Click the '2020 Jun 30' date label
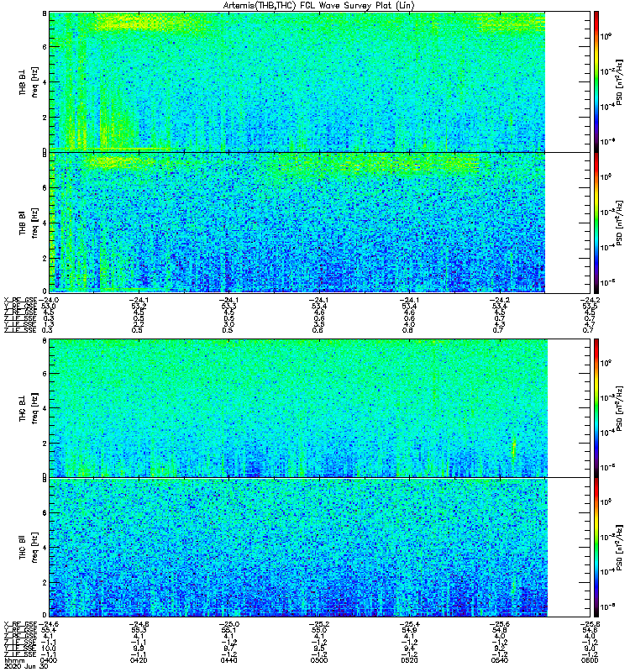 pos(26,667)
